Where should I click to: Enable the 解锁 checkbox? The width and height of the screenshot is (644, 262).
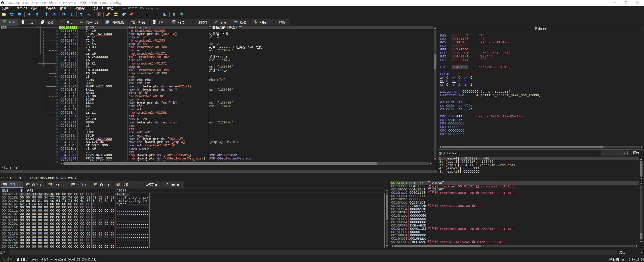(x=629, y=153)
